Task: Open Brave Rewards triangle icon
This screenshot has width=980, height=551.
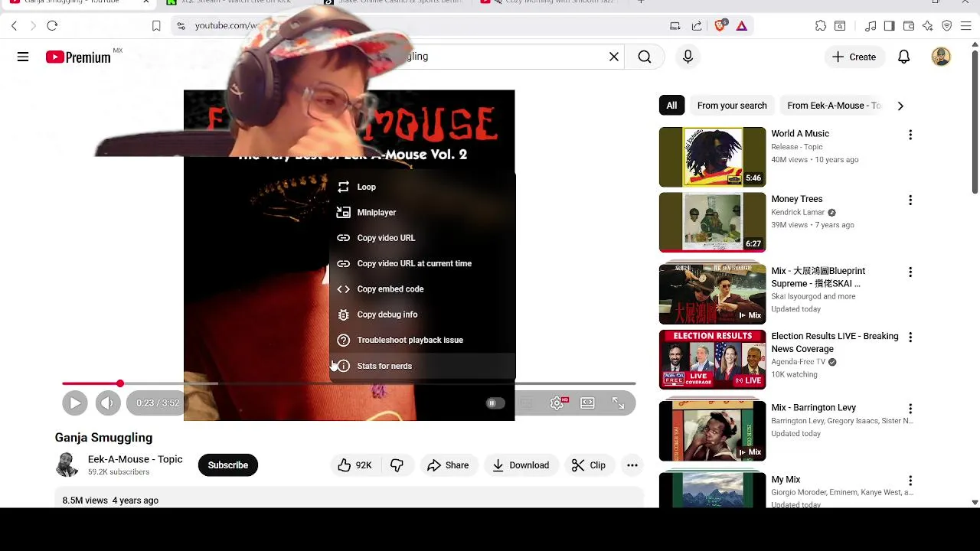Action: [x=742, y=26]
